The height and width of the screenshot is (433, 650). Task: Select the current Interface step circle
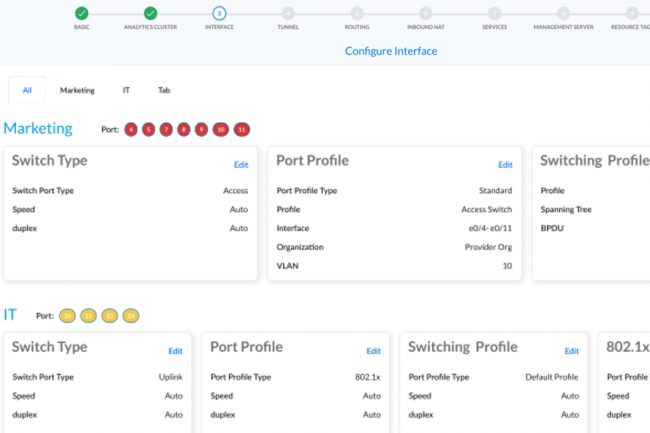coord(219,13)
